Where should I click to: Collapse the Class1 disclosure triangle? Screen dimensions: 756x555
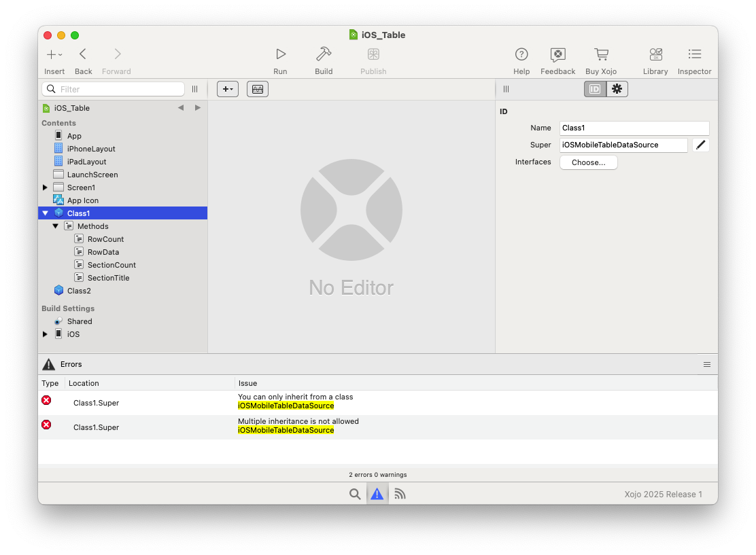point(46,213)
